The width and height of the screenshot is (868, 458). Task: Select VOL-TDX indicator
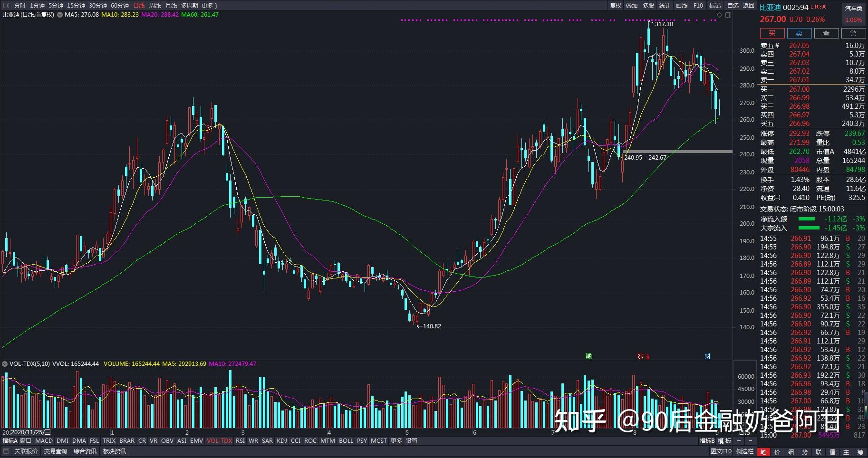[x=220, y=441]
